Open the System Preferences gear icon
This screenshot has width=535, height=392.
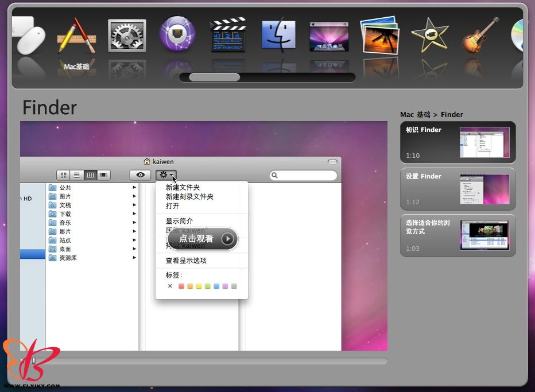pos(127,36)
